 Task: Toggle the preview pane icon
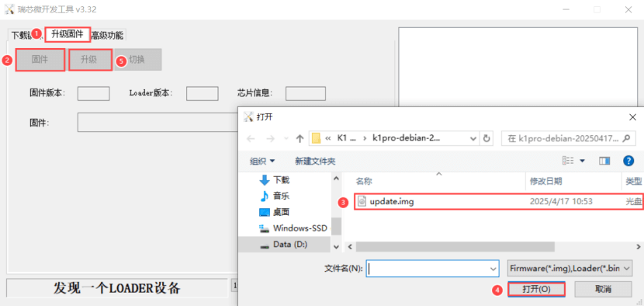coord(604,161)
